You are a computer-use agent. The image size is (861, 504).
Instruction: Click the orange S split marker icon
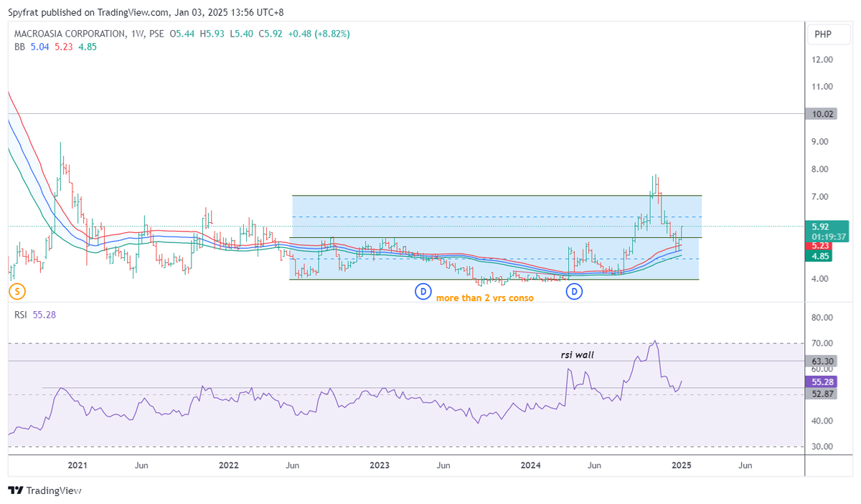17,291
